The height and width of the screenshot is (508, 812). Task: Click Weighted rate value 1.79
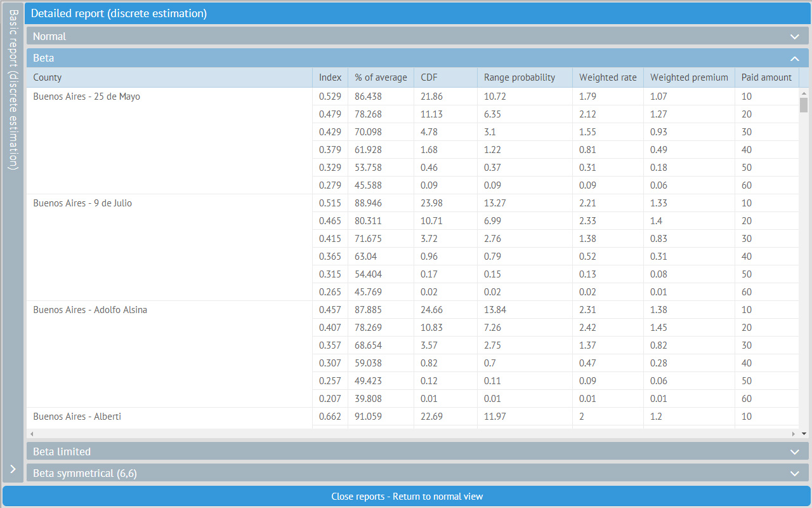tap(588, 97)
